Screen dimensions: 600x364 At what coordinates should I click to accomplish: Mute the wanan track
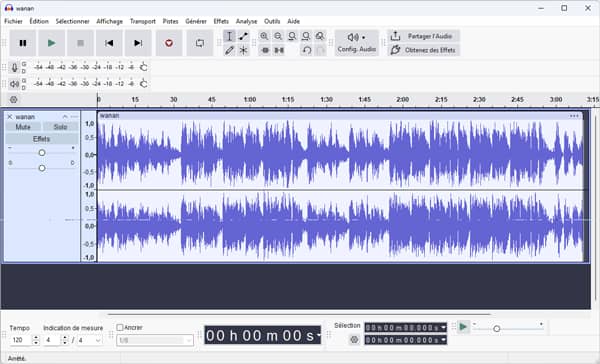pos(23,127)
